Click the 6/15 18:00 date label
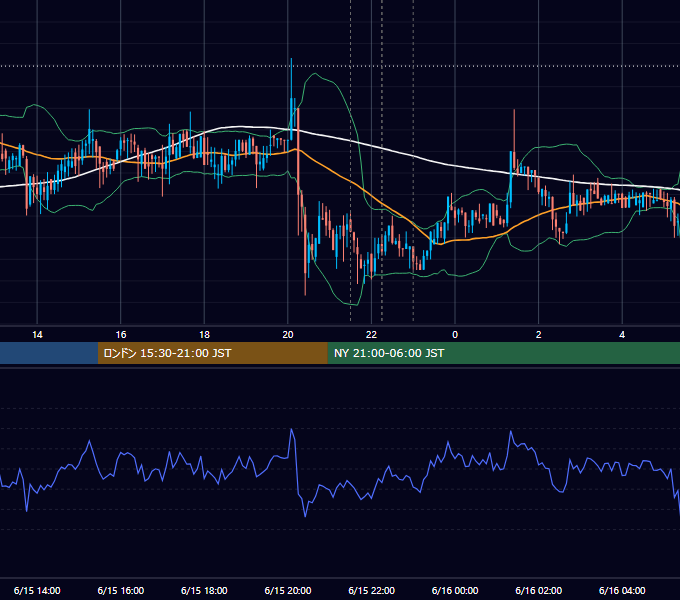 click(204, 590)
